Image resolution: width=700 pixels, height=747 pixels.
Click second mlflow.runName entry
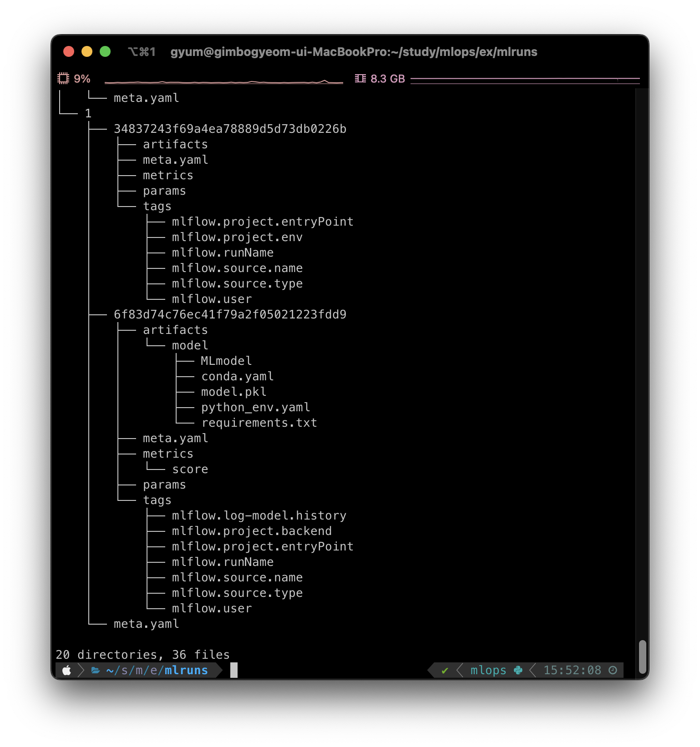[223, 562]
